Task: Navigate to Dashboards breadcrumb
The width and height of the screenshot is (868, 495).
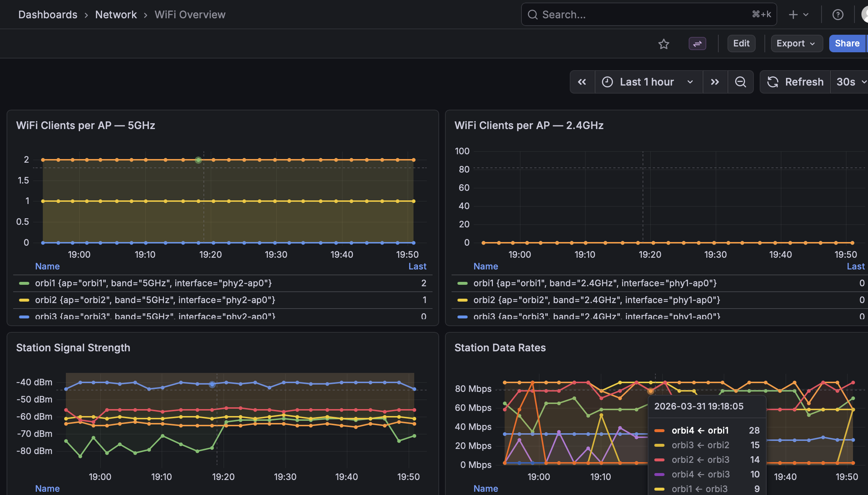Action: click(x=48, y=14)
